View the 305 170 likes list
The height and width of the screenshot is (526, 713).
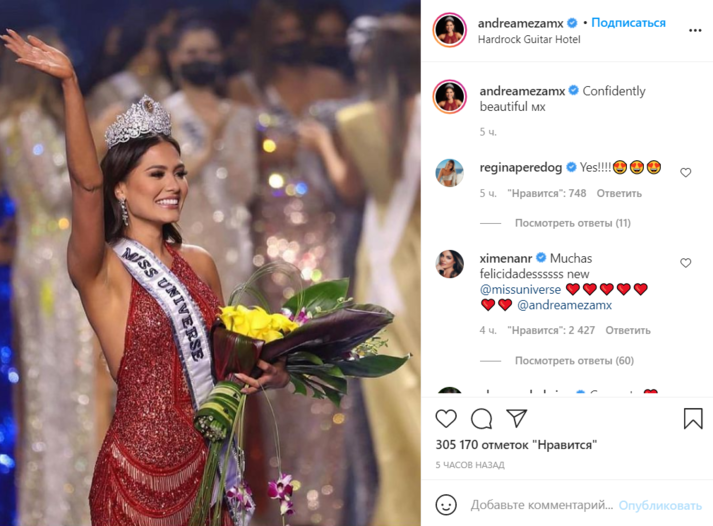point(516,445)
